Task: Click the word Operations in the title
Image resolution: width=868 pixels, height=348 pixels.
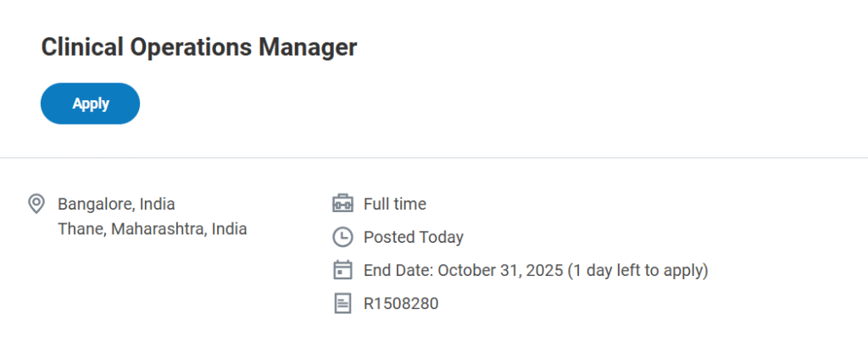Action: click(x=190, y=48)
